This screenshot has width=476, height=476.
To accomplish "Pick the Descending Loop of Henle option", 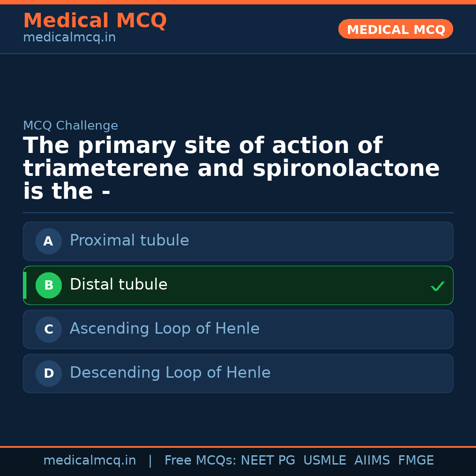I will click(x=170, y=373).
